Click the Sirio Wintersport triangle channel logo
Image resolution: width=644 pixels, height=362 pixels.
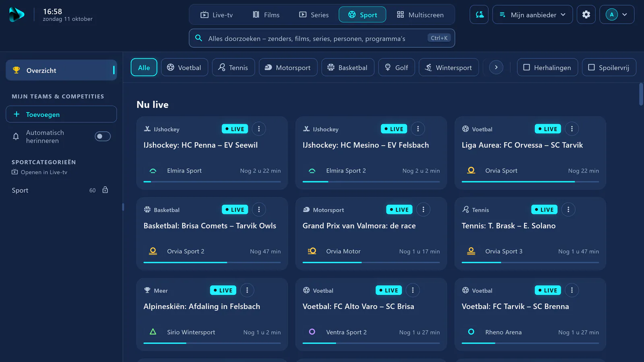pos(153,332)
